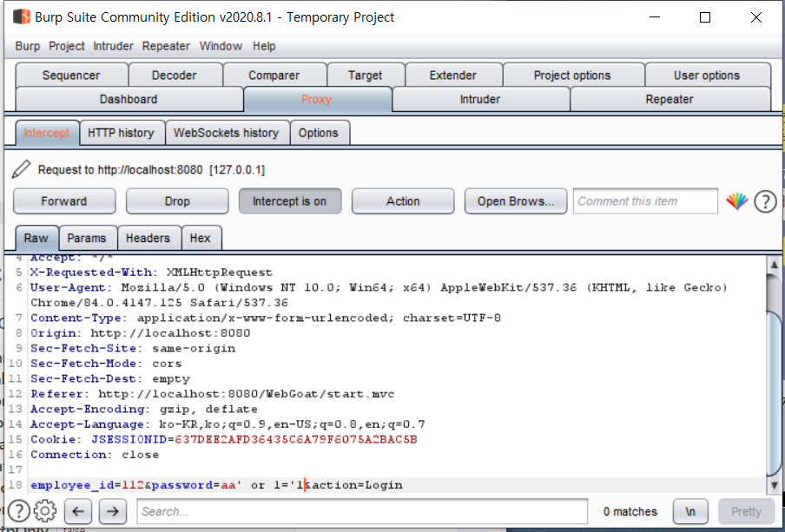This screenshot has width=785, height=532.
Task: Switch to the Intruder tool tab
Action: pos(479,99)
